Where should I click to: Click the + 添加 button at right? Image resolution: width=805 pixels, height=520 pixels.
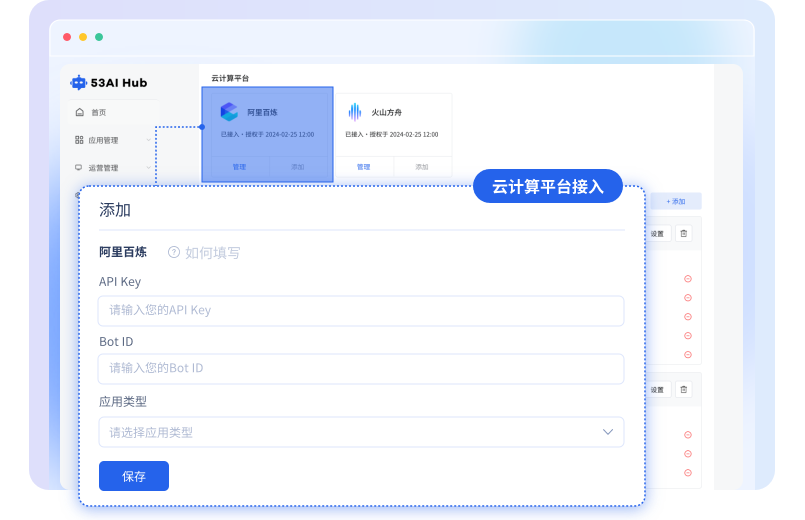click(676, 201)
